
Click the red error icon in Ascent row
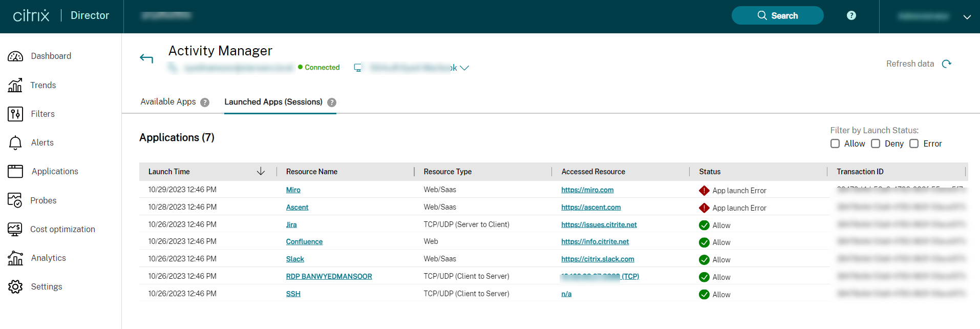tap(704, 208)
